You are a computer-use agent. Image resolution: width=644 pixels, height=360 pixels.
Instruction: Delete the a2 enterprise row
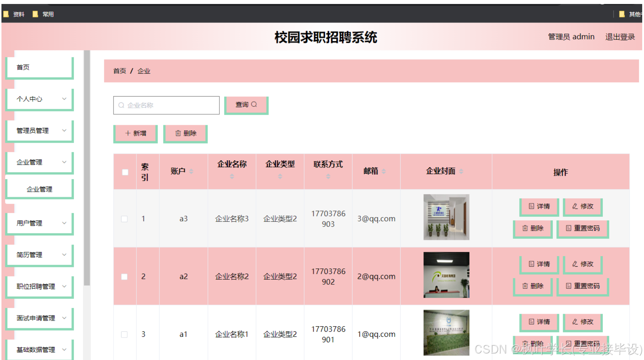click(x=533, y=287)
